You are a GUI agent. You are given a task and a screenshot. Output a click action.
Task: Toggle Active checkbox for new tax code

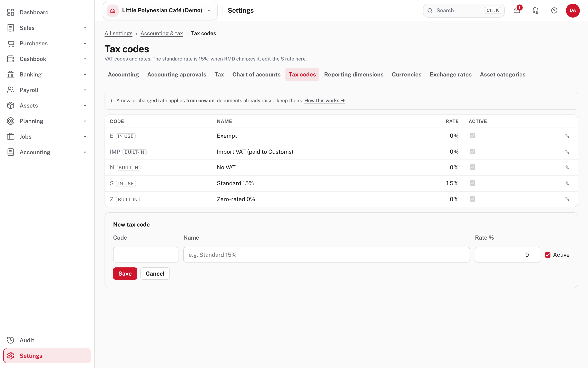pyautogui.click(x=548, y=255)
